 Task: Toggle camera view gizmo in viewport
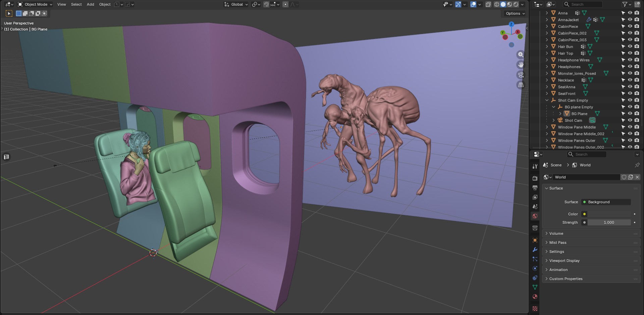521,75
